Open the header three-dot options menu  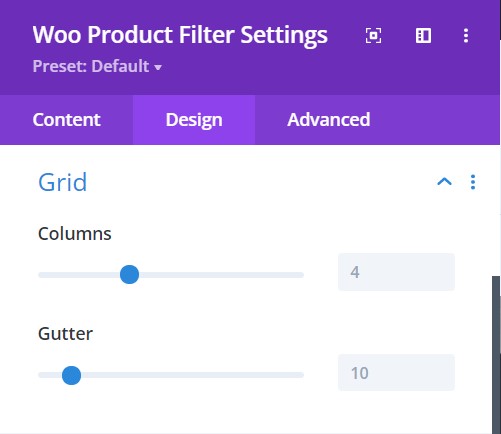466,35
